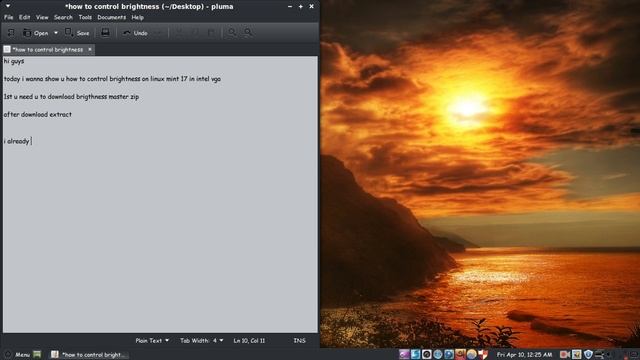Viewport: 640px width, 360px height.
Task: Close the "how to control brightness" tab
Action: pos(90,49)
